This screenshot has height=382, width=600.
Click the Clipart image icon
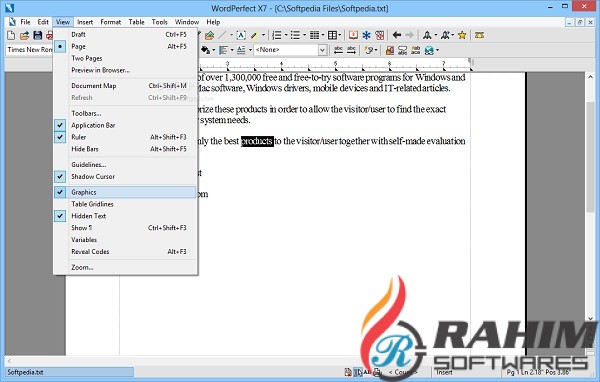coord(209,36)
